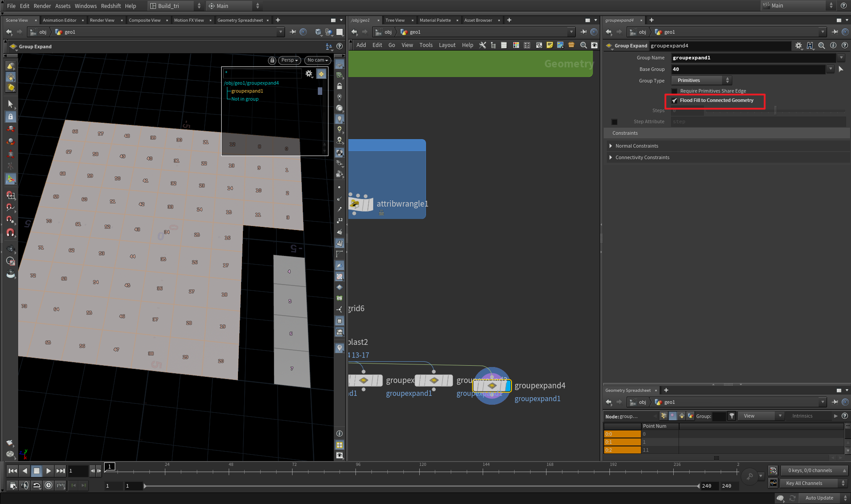This screenshot has width=851, height=504.
Task: Click the sticky note icon in network toolbar
Action: 550,45
